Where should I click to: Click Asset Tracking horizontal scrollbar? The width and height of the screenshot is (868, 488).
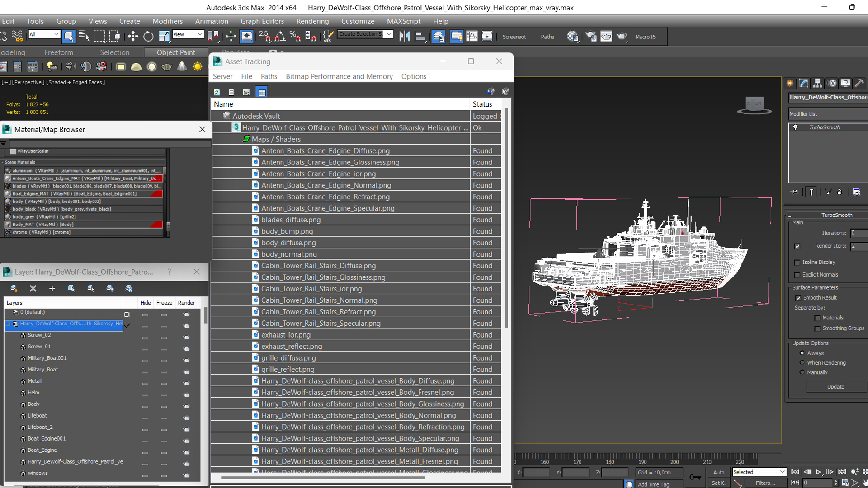coord(323,477)
